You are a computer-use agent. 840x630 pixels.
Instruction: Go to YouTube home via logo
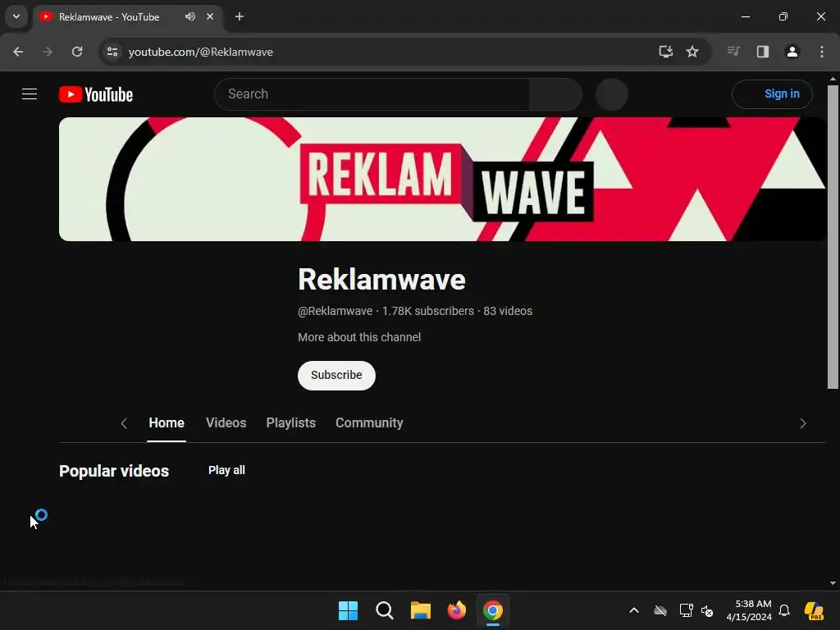[96, 94]
